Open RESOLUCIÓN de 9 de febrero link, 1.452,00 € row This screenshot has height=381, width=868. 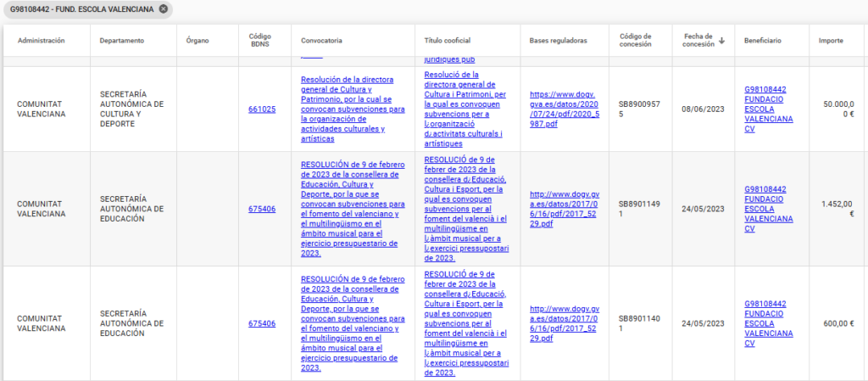(353, 209)
